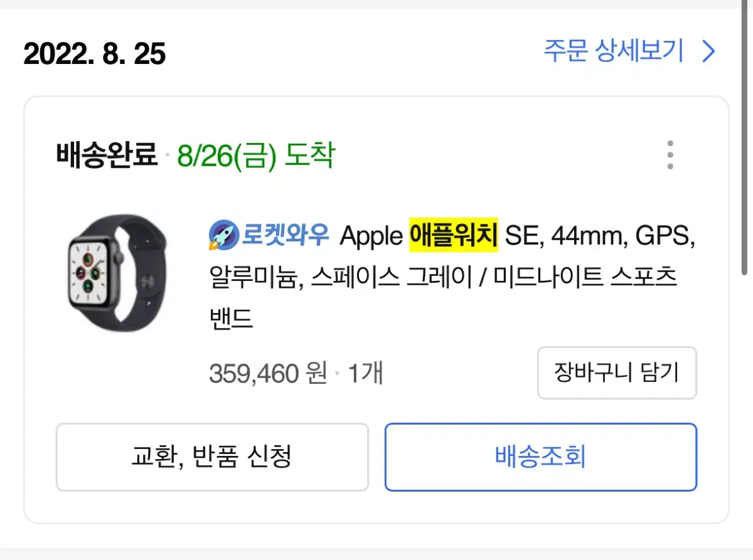Select the Apple Watch product thumbnail
The height and width of the screenshot is (560, 753).
117,272
